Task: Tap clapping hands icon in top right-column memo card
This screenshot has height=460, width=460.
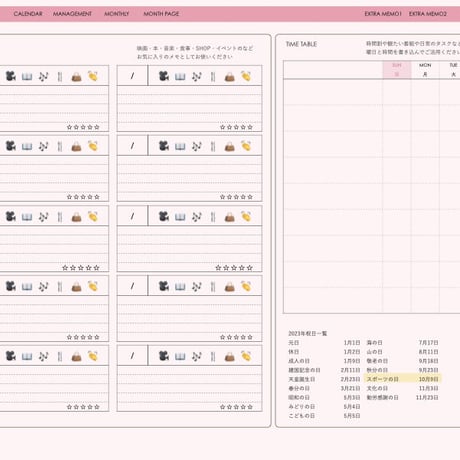Action: pyautogui.click(x=246, y=76)
